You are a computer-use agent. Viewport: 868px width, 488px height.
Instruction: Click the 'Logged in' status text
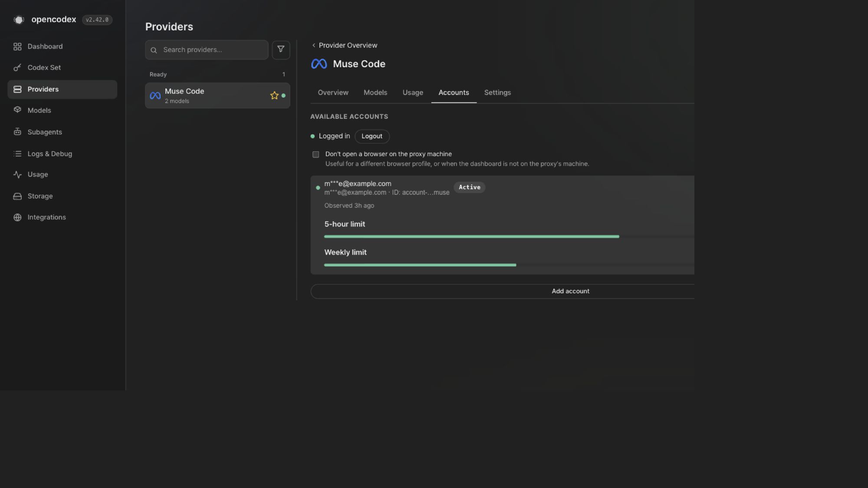click(x=334, y=136)
